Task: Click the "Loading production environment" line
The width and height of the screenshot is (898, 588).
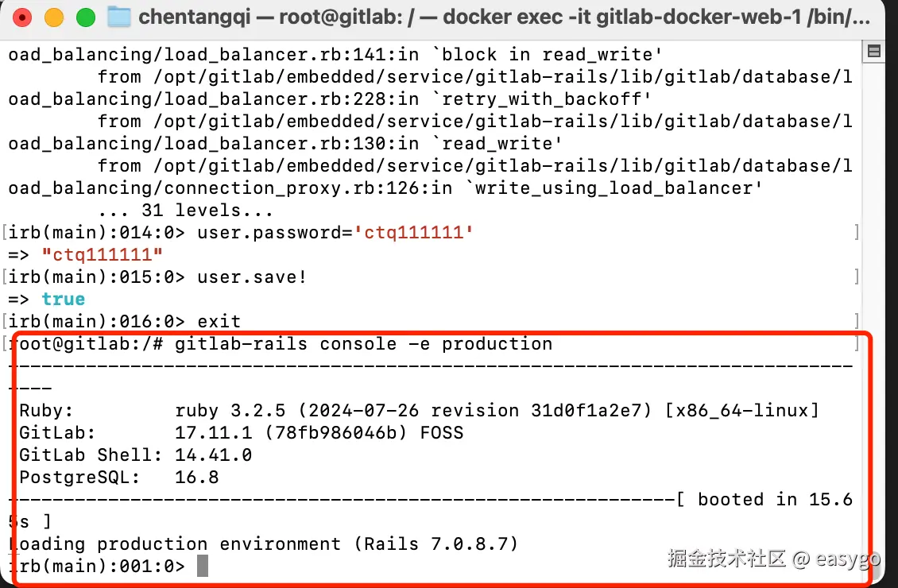Action: pyautogui.click(x=263, y=544)
